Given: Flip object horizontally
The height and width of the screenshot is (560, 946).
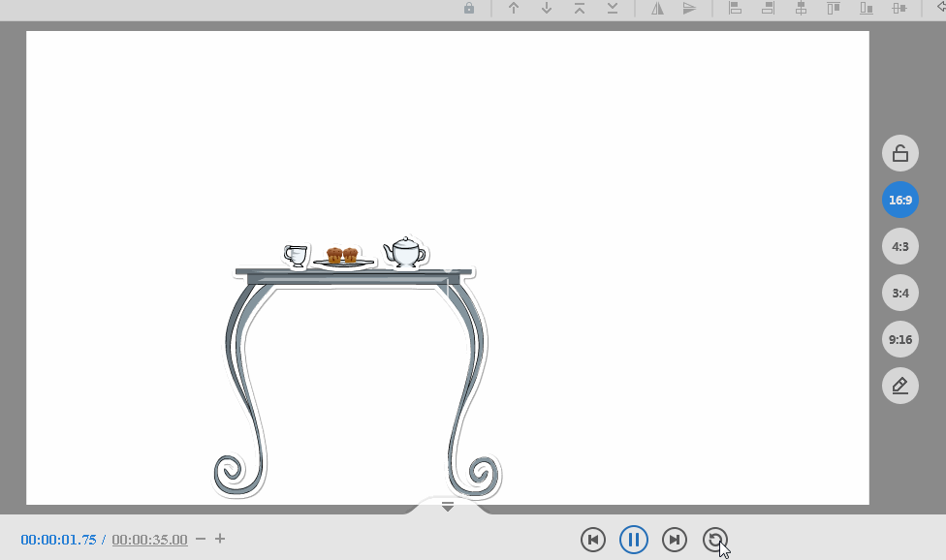Looking at the screenshot, I should point(657,8).
